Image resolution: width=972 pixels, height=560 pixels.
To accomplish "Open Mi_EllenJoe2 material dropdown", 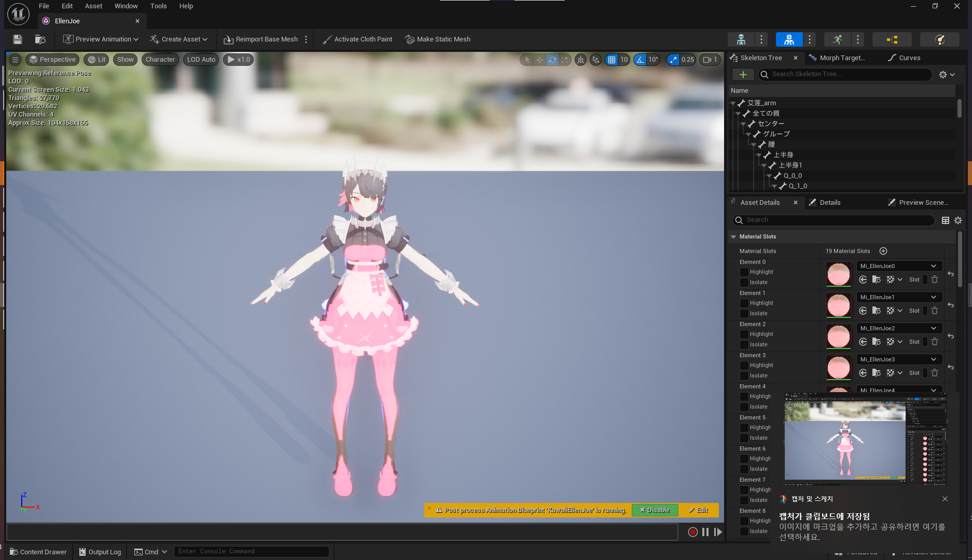I will [899, 328].
